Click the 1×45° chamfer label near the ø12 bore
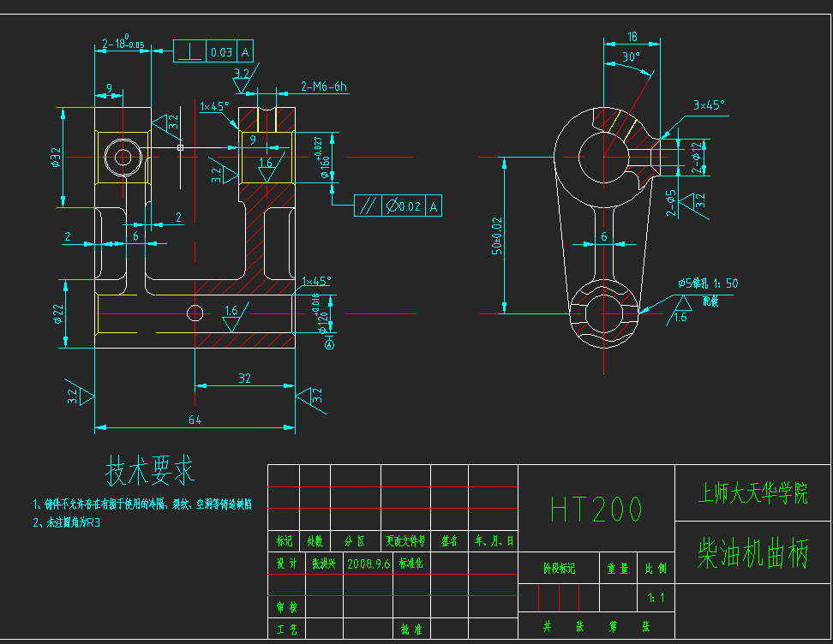 [x=316, y=280]
